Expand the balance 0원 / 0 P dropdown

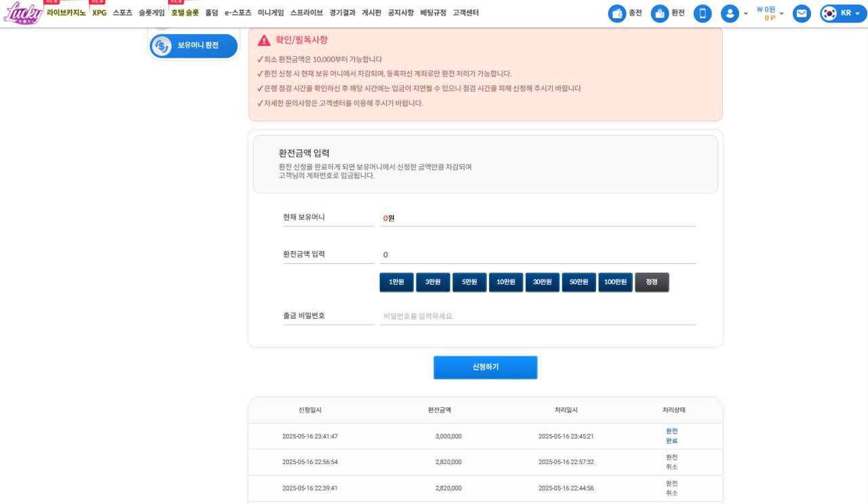(x=781, y=14)
